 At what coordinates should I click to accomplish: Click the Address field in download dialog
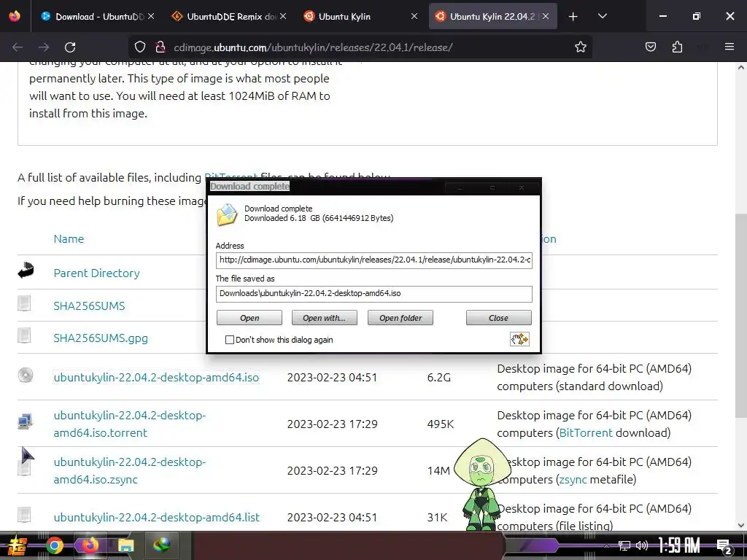(x=374, y=260)
